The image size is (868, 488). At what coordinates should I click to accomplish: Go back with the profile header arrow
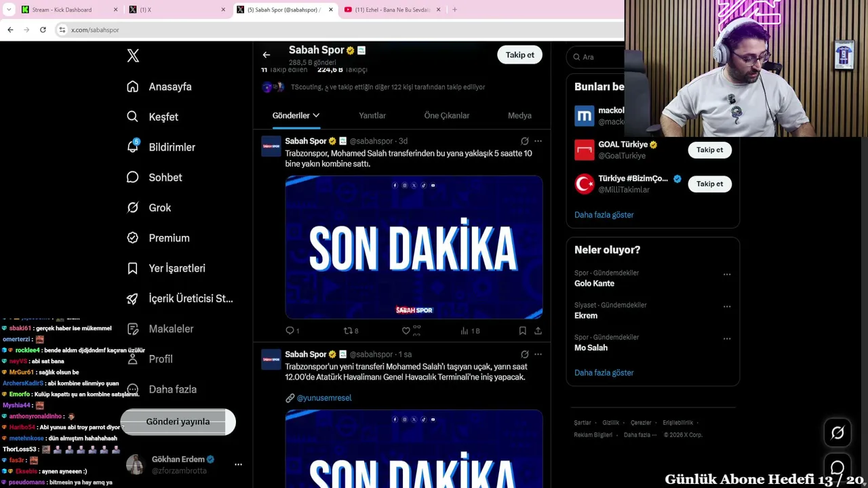click(267, 55)
